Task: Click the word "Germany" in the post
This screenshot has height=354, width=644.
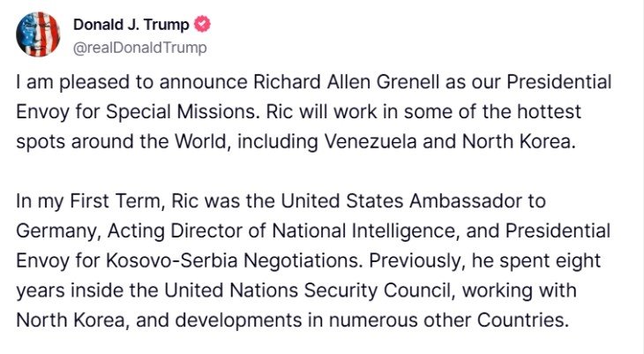Action: [50, 230]
